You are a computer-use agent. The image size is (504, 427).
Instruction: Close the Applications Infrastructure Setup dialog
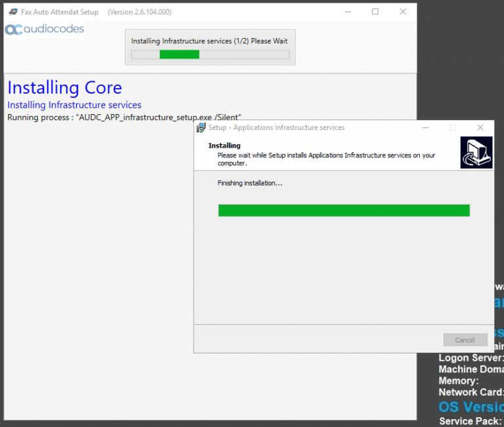(x=480, y=127)
